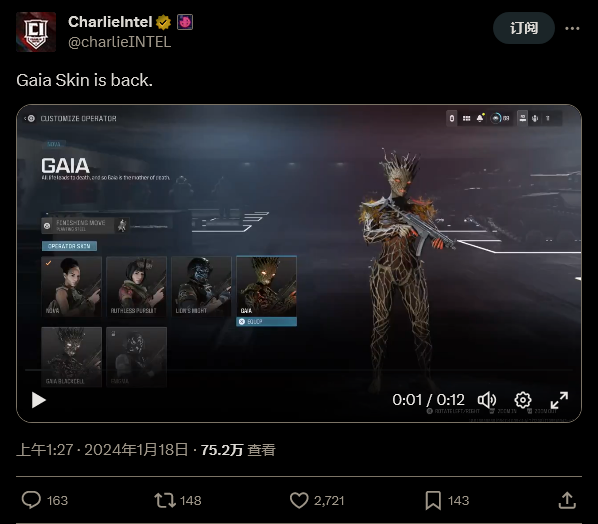Viewport: 598px width, 524px height.
Task: Click the pink affiliate badge icon
Action: [185, 22]
